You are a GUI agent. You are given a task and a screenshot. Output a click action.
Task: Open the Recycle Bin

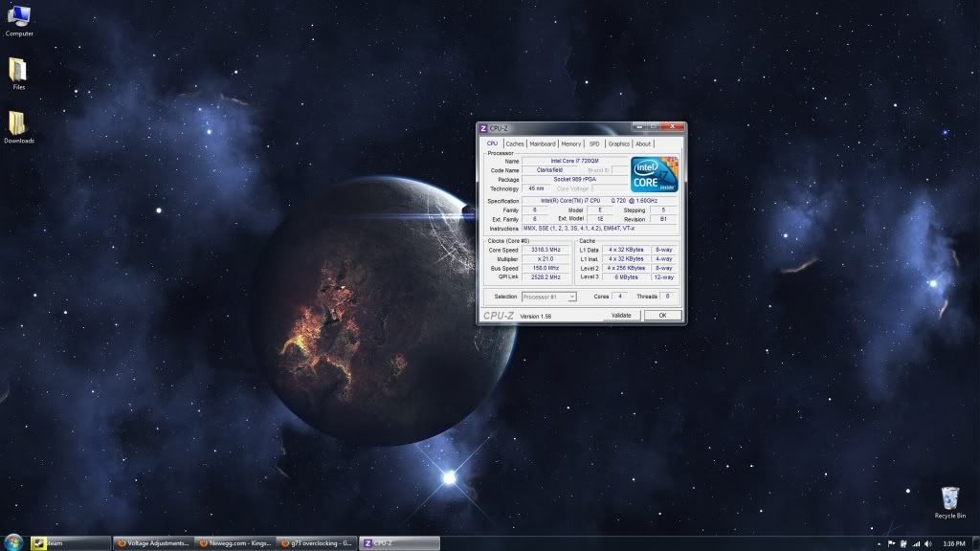tap(949, 503)
